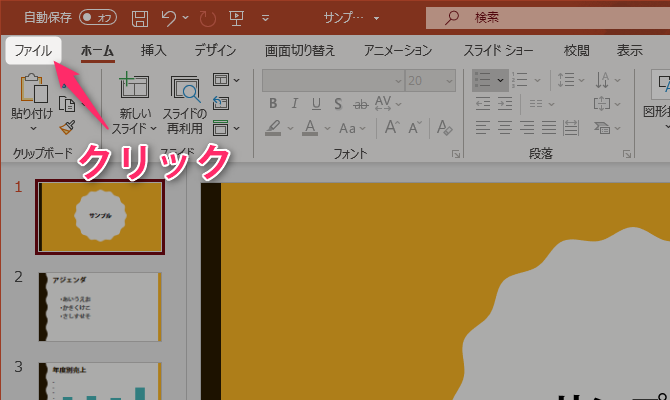Toggle the 自動保存 autosave switch
Viewport: 670px width, 400px height.
(x=98, y=18)
